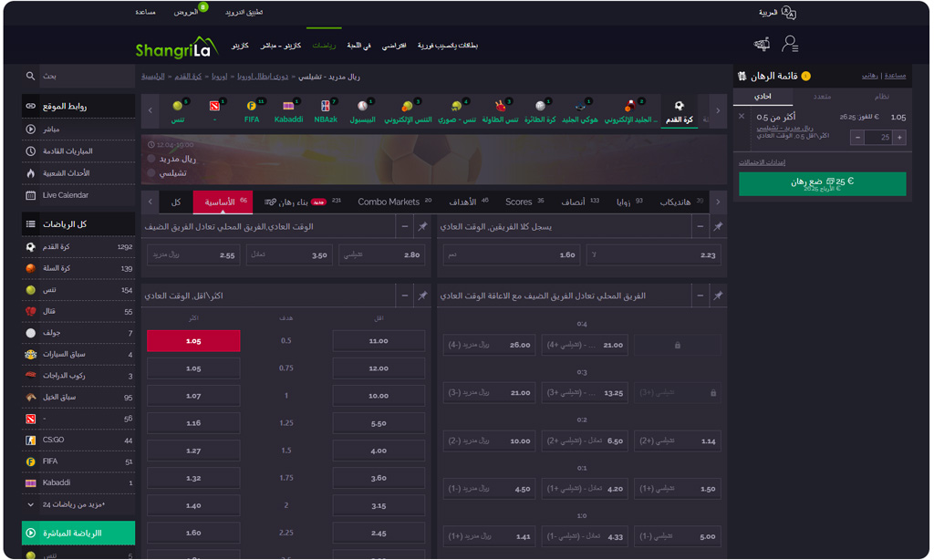
Task: Choose Kabaddi in the top sports carousel
Action: coord(288,111)
